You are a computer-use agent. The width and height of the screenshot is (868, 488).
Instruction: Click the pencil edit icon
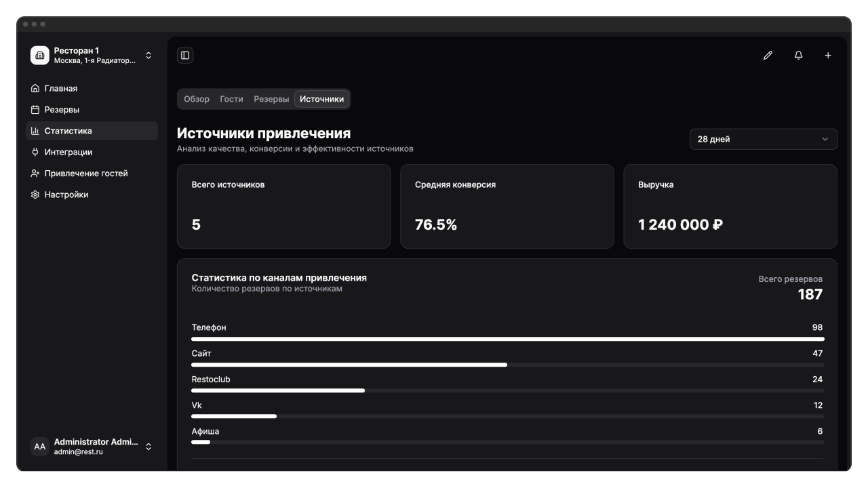coord(768,56)
